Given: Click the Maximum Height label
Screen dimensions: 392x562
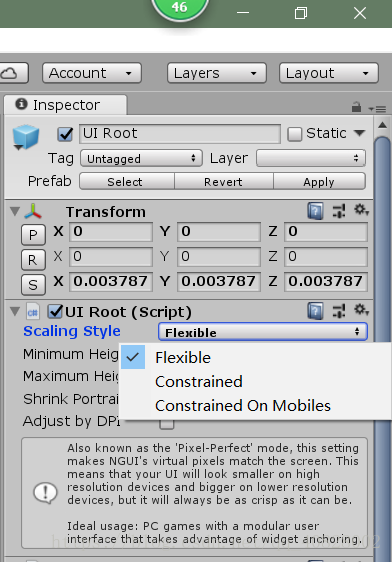Looking at the screenshot, I should point(71,376).
